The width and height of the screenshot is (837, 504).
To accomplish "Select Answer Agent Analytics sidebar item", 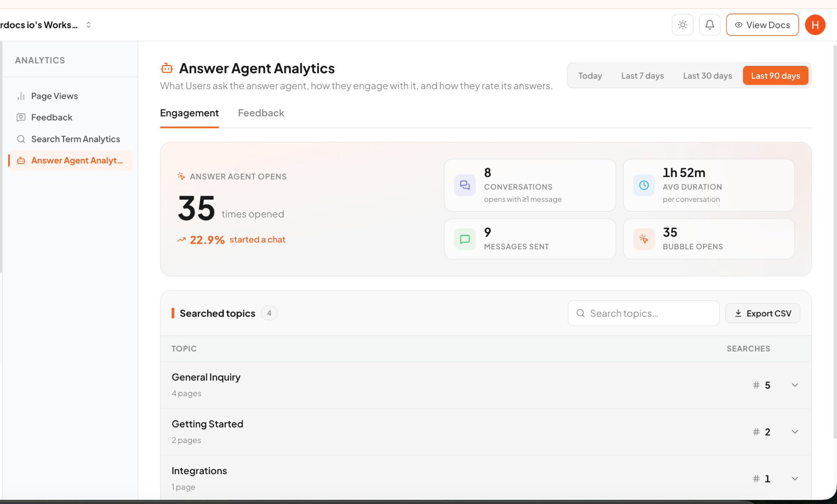I will (x=70, y=161).
